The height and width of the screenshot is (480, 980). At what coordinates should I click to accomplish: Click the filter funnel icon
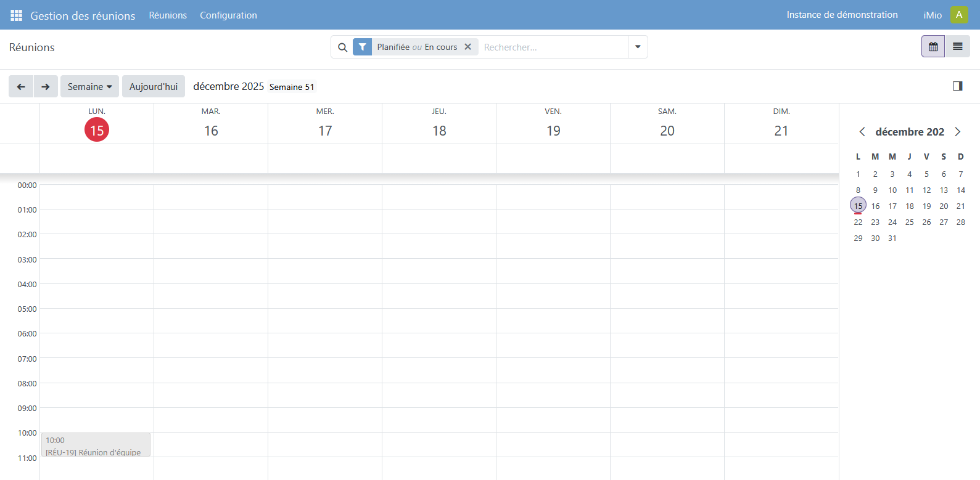point(363,47)
